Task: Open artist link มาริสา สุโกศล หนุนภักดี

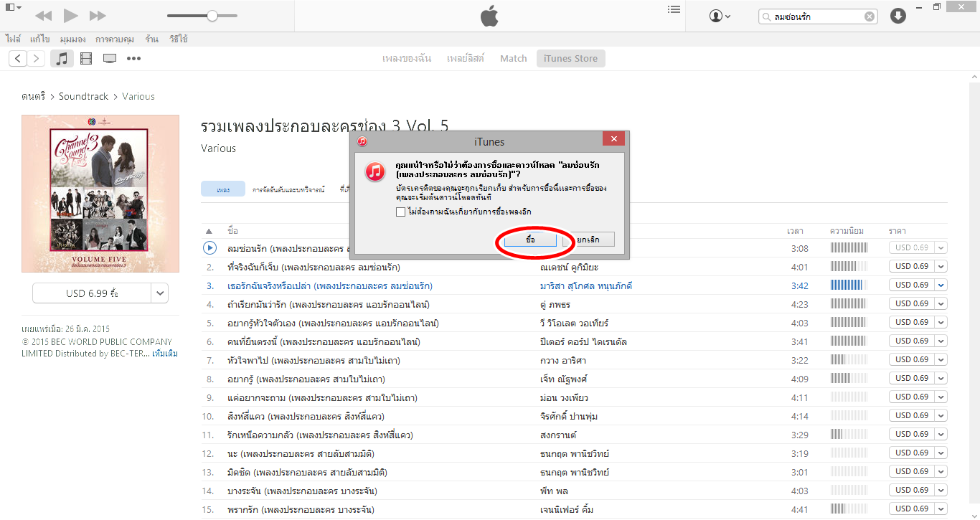Action: point(586,285)
